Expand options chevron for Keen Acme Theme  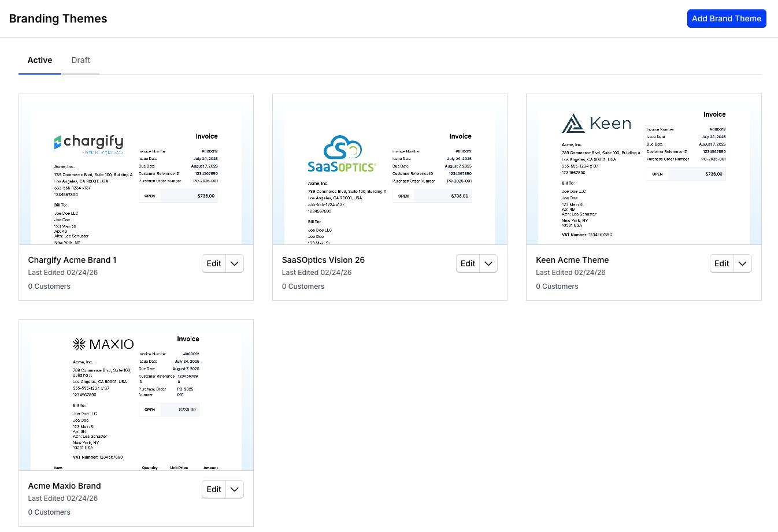[x=743, y=263]
